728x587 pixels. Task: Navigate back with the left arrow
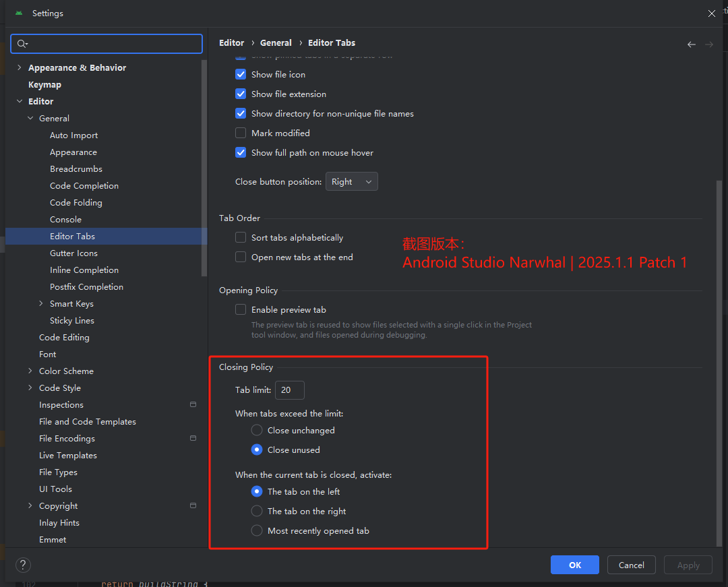pos(692,44)
